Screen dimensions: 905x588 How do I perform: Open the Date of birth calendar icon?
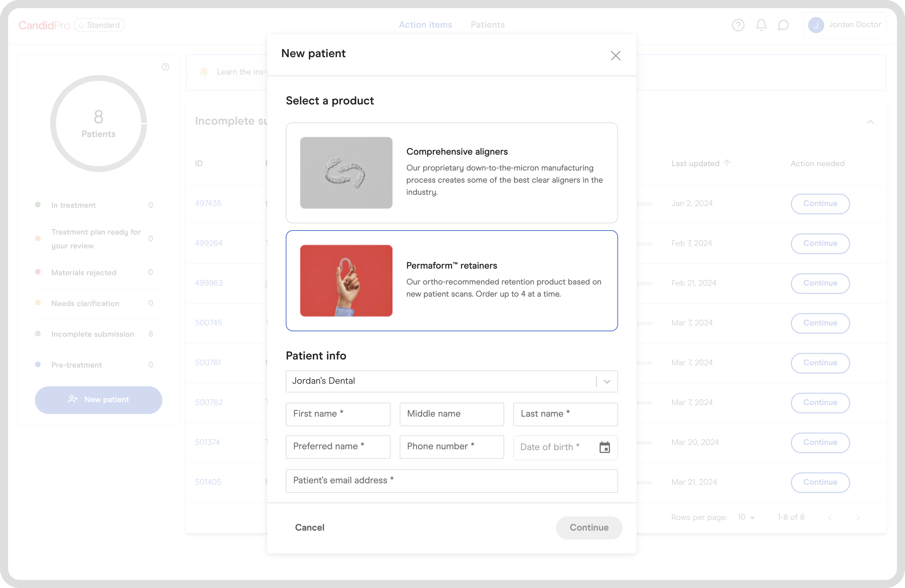(x=604, y=448)
